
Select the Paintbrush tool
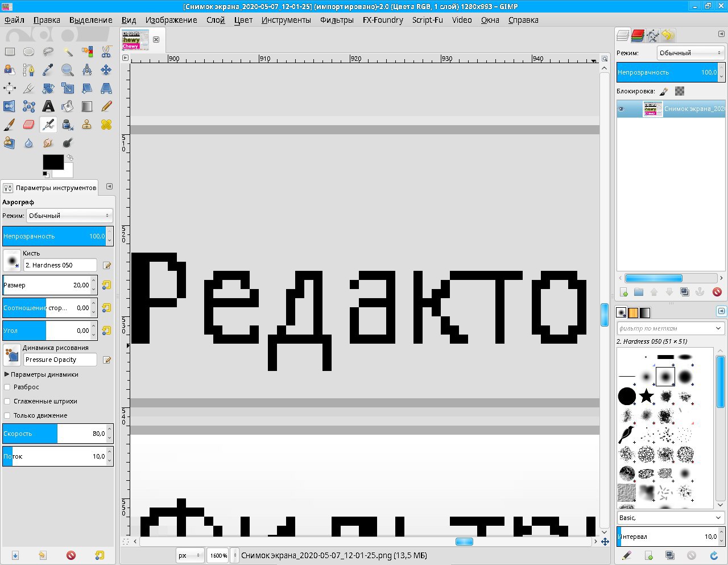(10, 125)
